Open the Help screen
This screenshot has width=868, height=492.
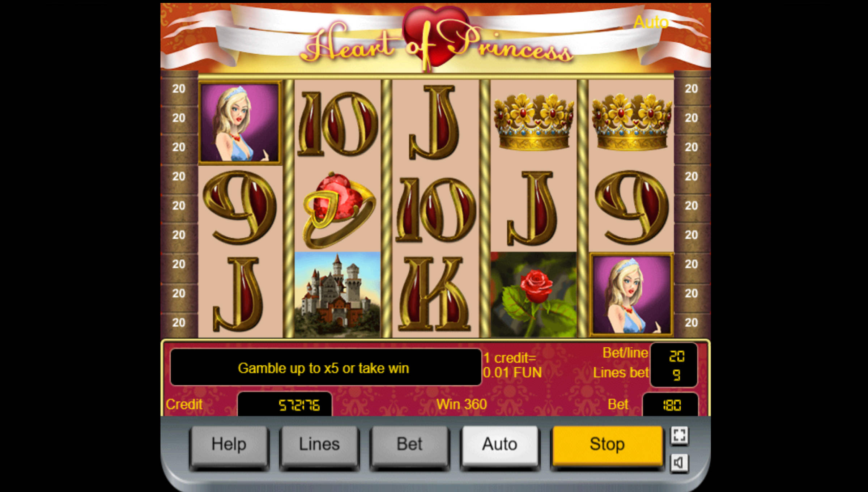click(x=229, y=445)
